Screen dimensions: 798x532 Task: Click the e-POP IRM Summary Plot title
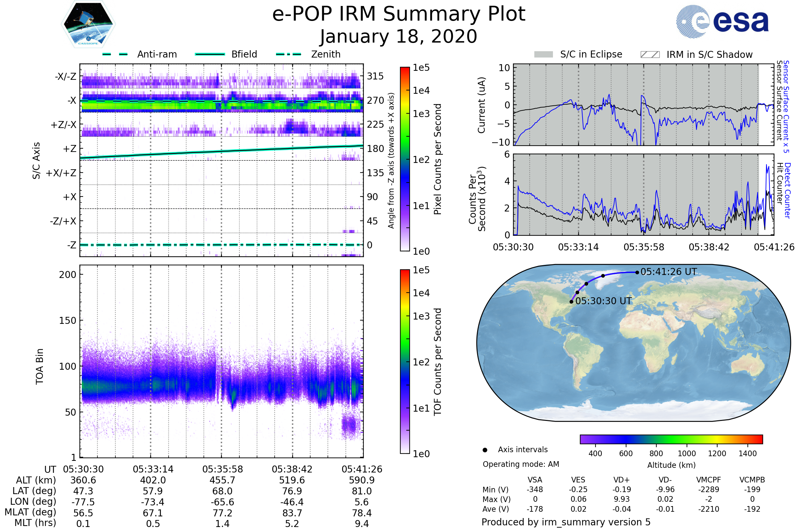[399, 14]
